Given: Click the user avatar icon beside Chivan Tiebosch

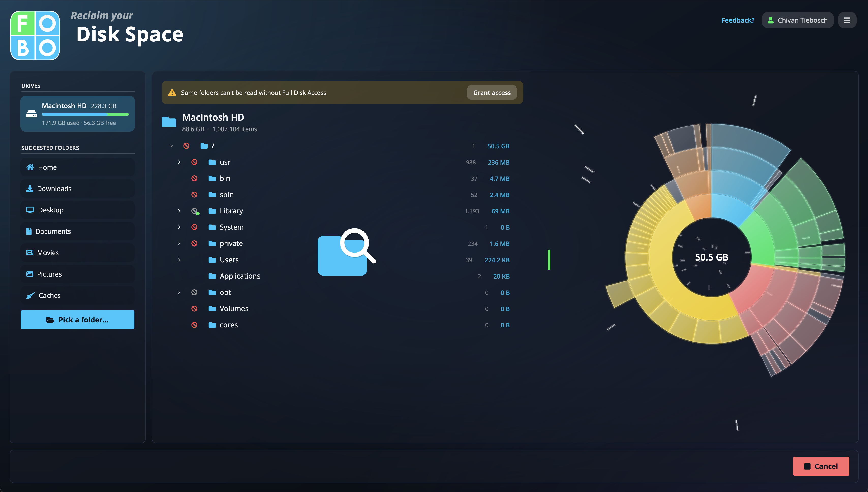Looking at the screenshot, I should 770,20.
